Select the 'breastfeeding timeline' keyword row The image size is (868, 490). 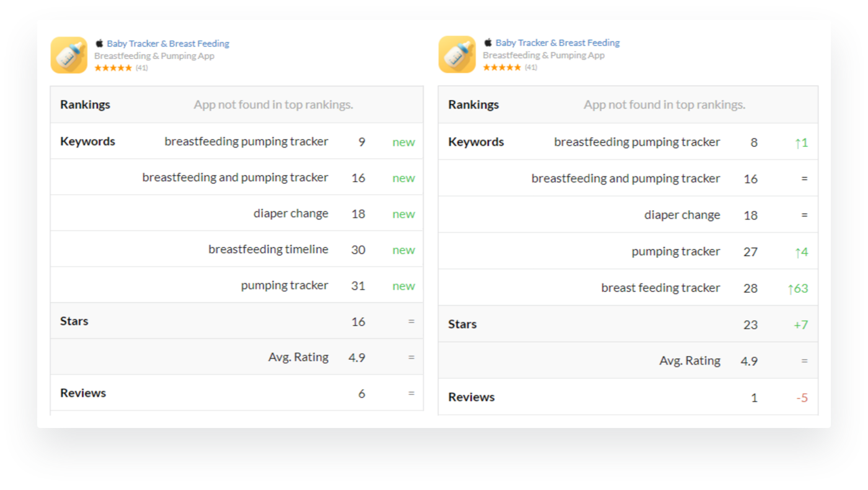(268, 249)
